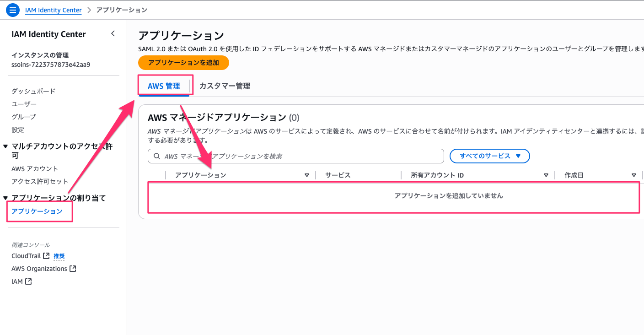Open the すべてのサービス filter dropdown

pyautogui.click(x=490, y=156)
